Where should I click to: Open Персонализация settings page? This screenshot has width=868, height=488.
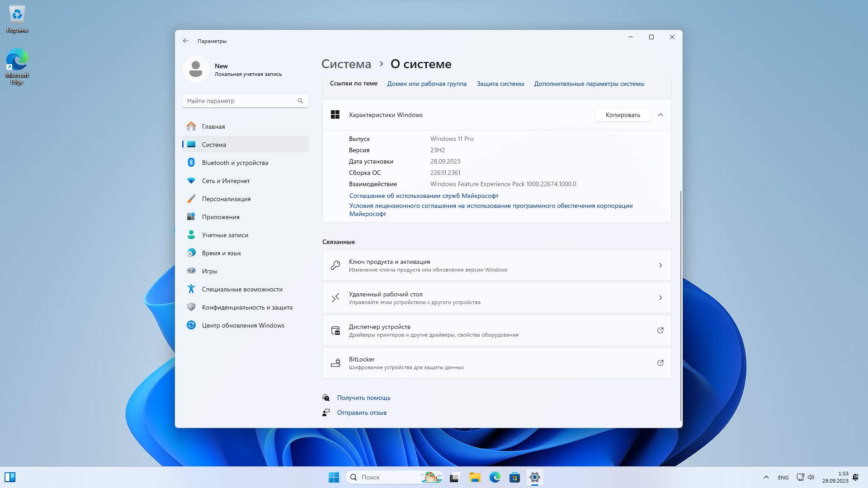(226, 199)
